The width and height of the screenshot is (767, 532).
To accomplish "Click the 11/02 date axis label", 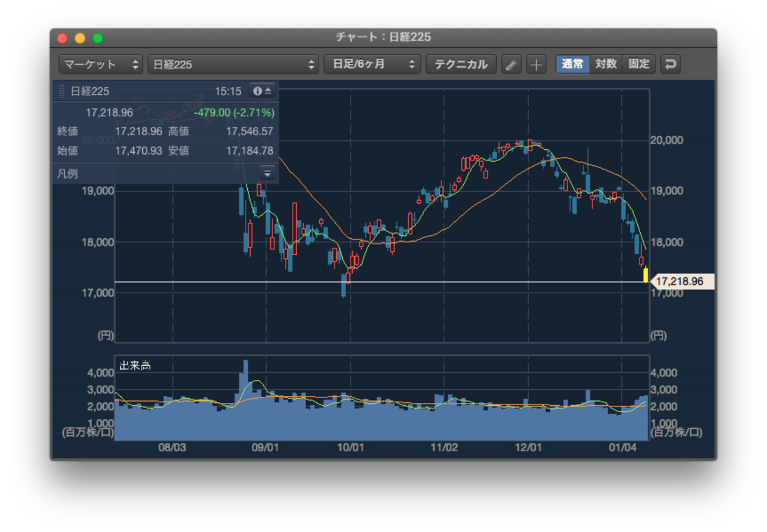I will tap(444, 448).
